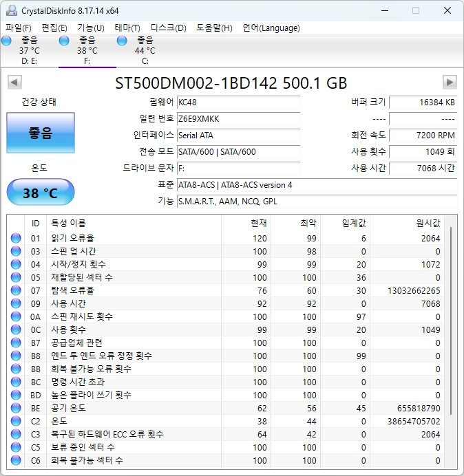Click the 건강 상태 label
The height and width of the screenshot is (476, 464).
39,102
